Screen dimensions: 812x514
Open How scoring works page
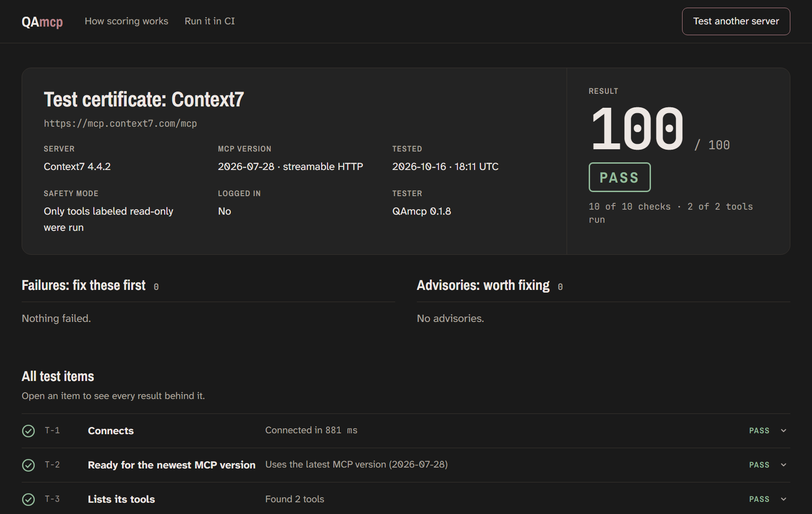(x=126, y=21)
